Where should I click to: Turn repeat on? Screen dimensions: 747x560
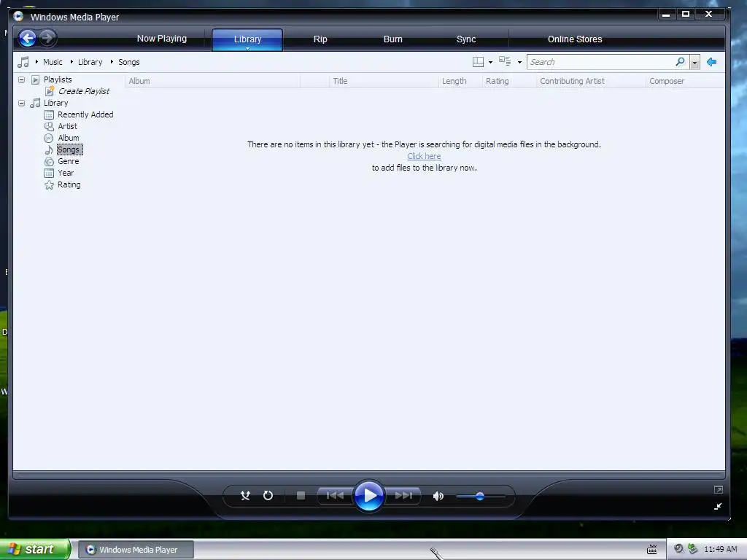pos(268,496)
